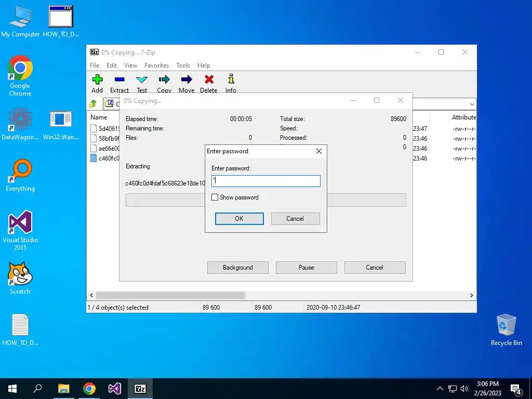The image size is (532, 399).
Task: Open the Edit menu
Action: [x=112, y=65]
